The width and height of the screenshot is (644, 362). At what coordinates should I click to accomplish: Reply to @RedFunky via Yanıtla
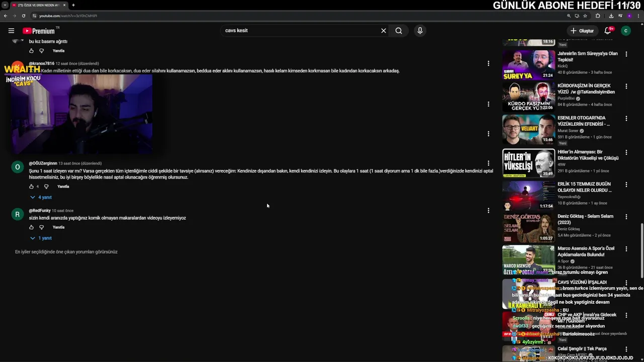(58, 227)
